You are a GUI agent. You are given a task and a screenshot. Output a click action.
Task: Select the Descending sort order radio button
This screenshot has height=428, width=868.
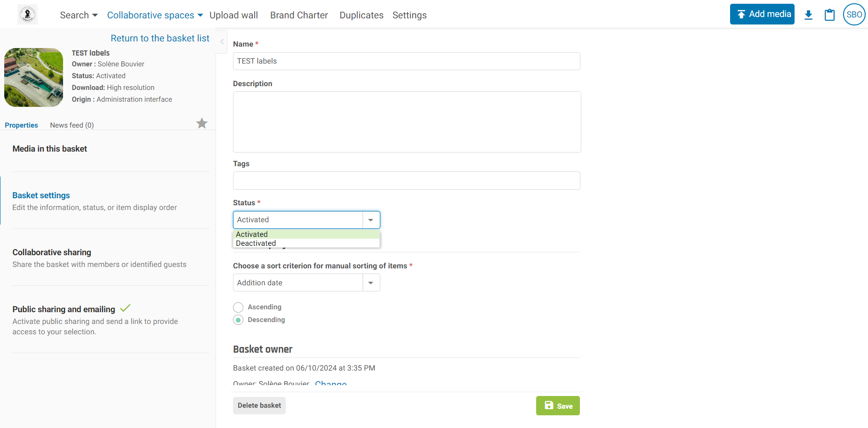pos(239,320)
